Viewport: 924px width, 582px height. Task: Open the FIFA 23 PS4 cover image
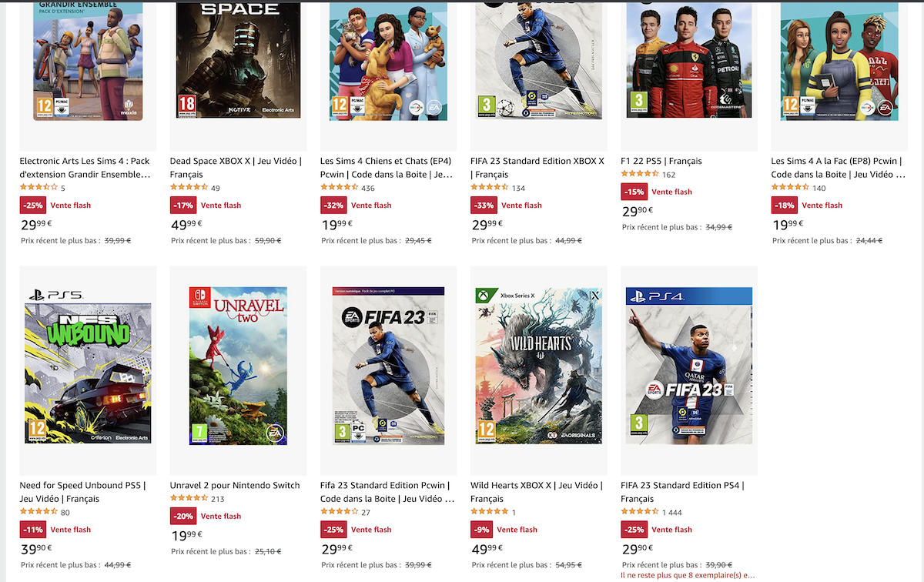[x=689, y=366]
